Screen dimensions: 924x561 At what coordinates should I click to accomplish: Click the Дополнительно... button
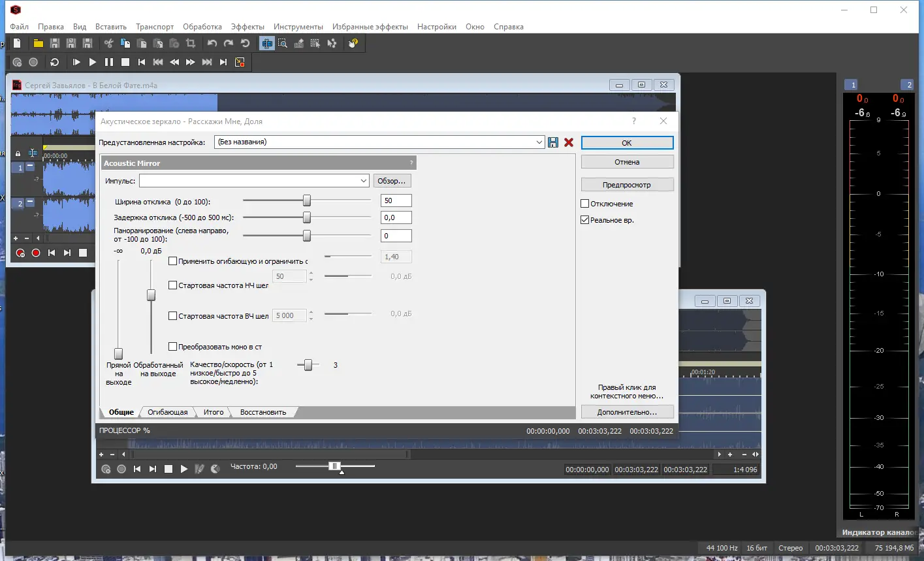coord(627,412)
